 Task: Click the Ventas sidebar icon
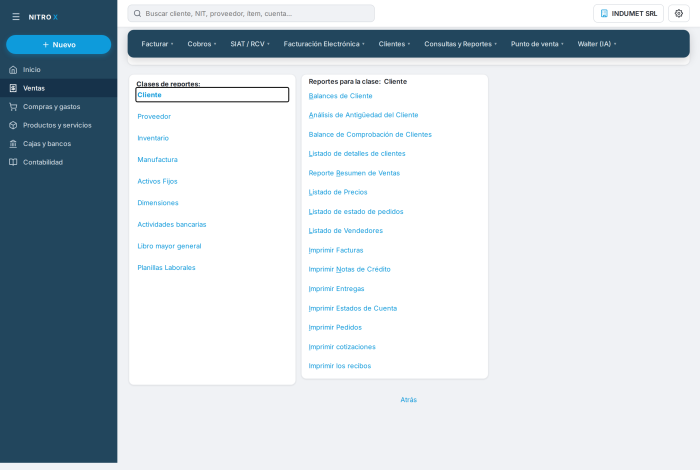pyautogui.click(x=13, y=88)
